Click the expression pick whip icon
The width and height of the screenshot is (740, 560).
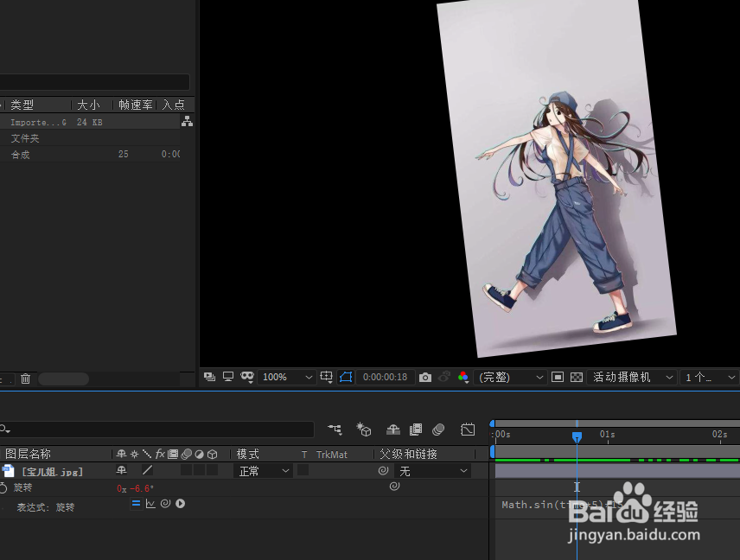click(165, 503)
